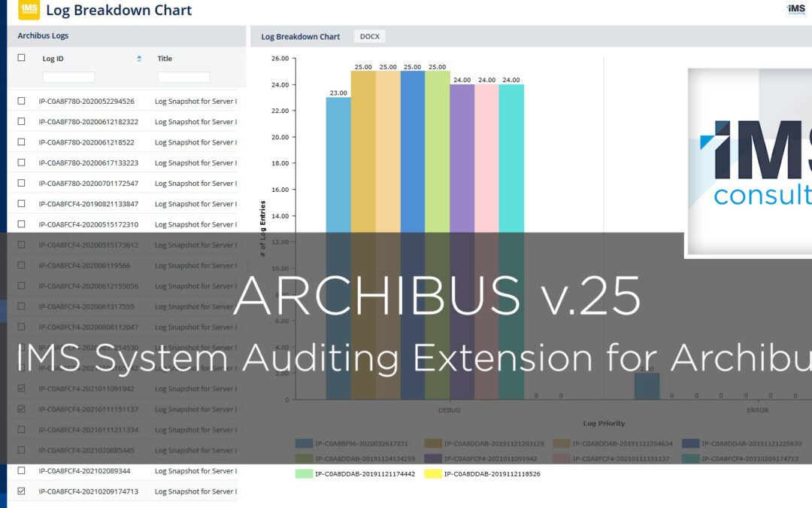Viewport: 812px width, 508px height.
Task: Check the box for log IP-C0A8F780-2020052294526
Action: (21, 101)
